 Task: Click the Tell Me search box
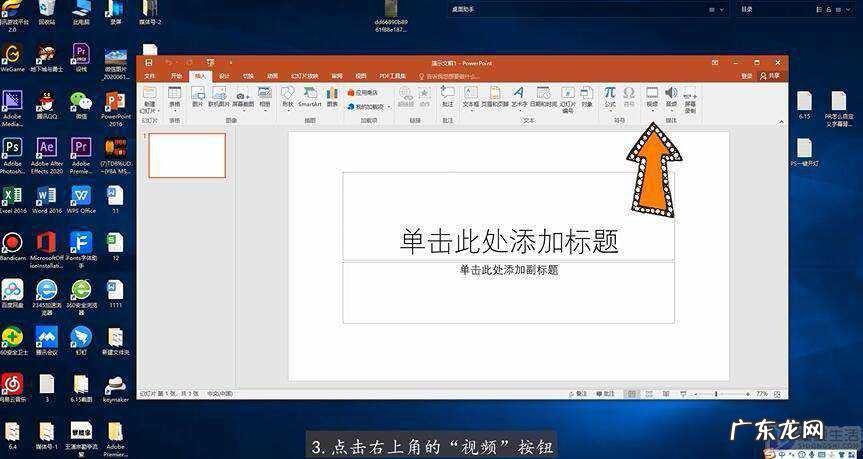pyautogui.click(x=448, y=76)
